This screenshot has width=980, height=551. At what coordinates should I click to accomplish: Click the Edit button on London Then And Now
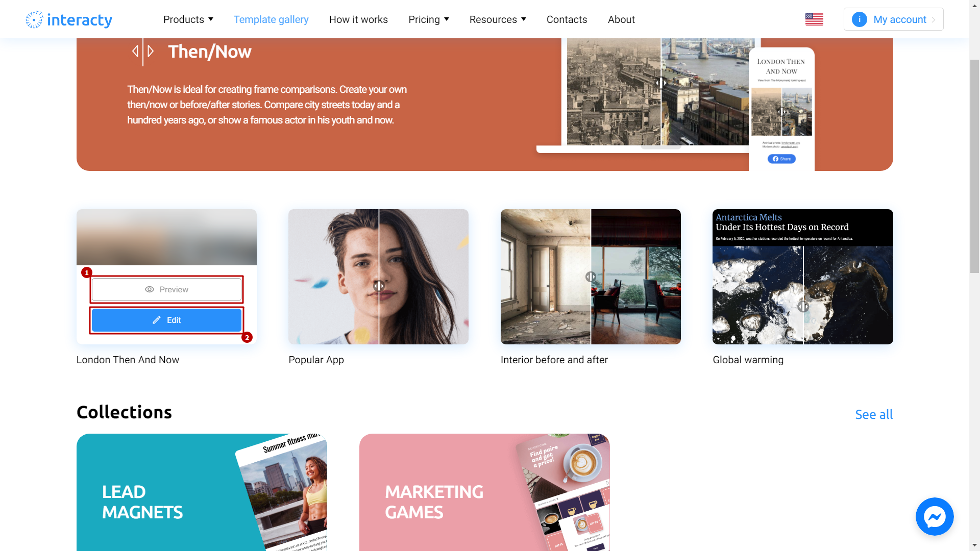166,319
